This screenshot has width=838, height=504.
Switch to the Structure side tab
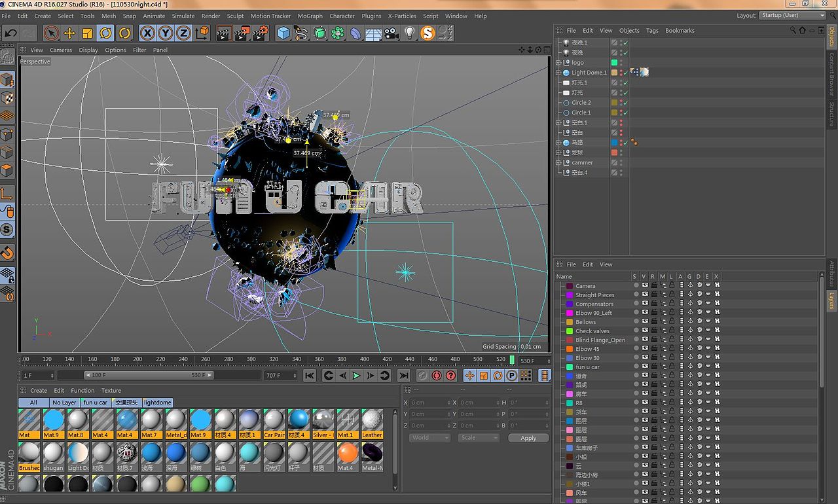coord(832,114)
